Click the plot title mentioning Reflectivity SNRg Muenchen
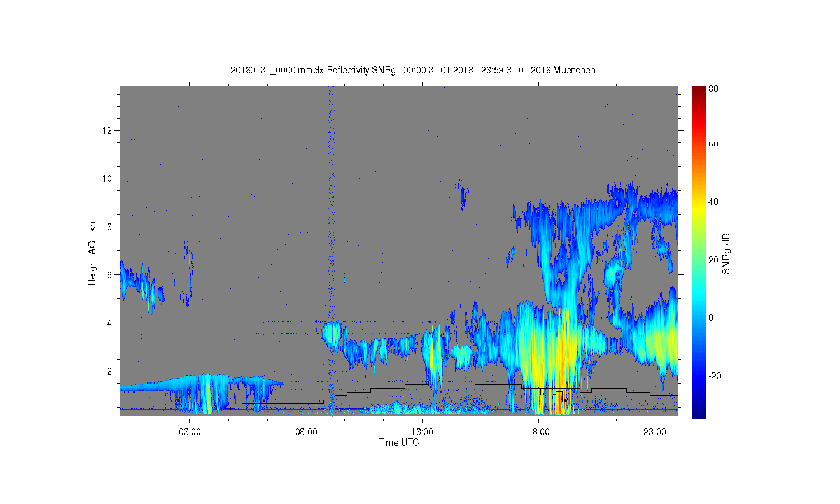840x504 pixels. coord(413,71)
